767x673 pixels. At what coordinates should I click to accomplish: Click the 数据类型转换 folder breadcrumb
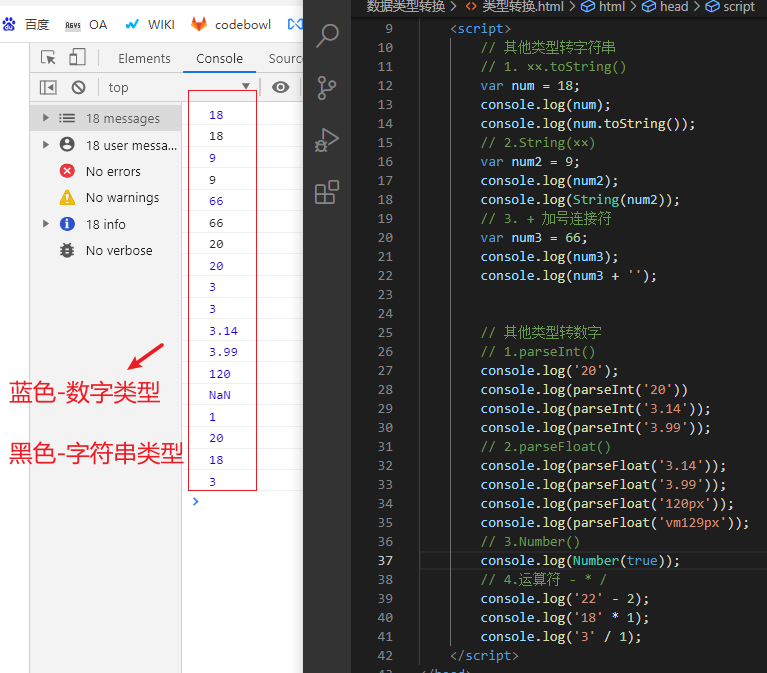pos(406,6)
